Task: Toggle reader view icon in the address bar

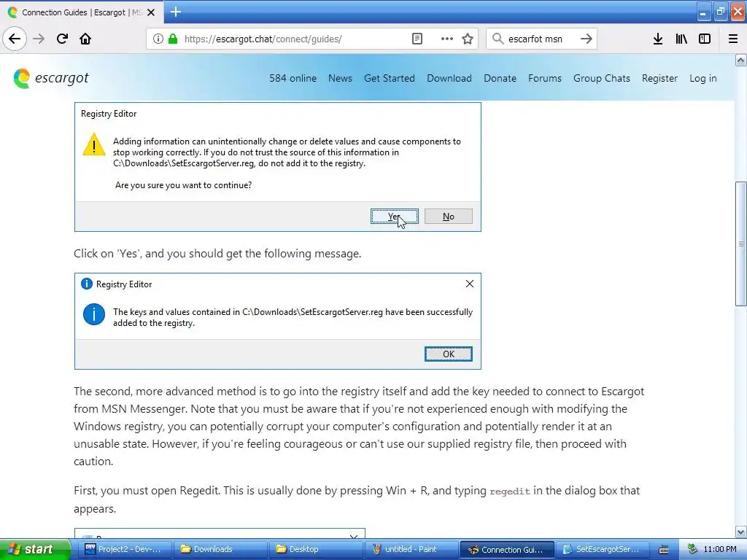Action: (x=417, y=39)
